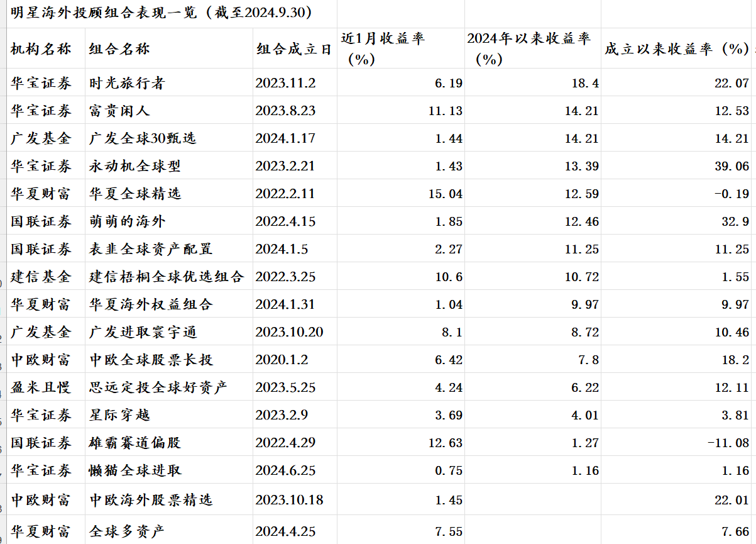The width and height of the screenshot is (756, 544).
Task: Select the 萌萌的海外 cell
Action: click(x=169, y=221)
